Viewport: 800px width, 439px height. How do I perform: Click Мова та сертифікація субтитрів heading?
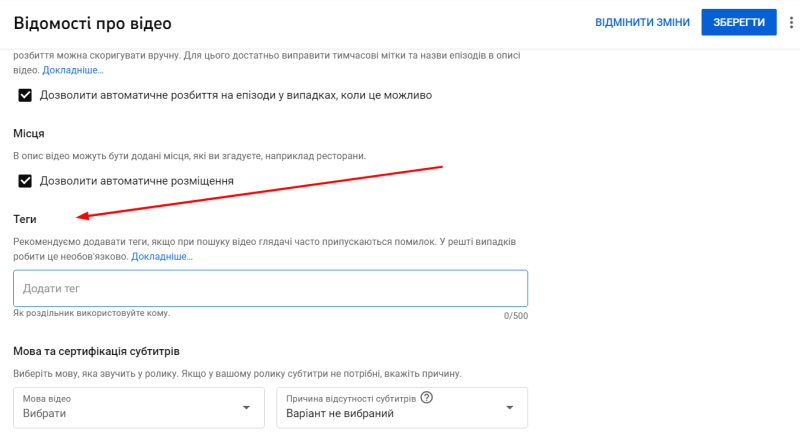tap(96, 351)
